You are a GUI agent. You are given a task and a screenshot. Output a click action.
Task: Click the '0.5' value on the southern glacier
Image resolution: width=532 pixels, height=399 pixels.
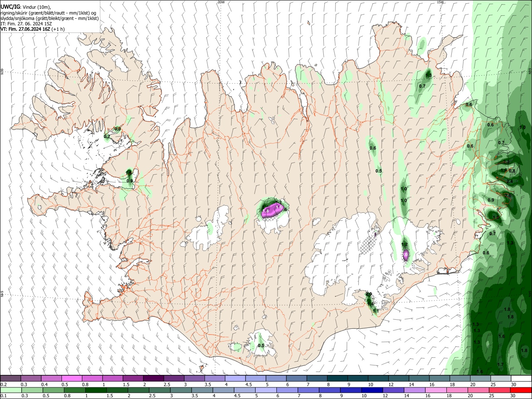261,346
